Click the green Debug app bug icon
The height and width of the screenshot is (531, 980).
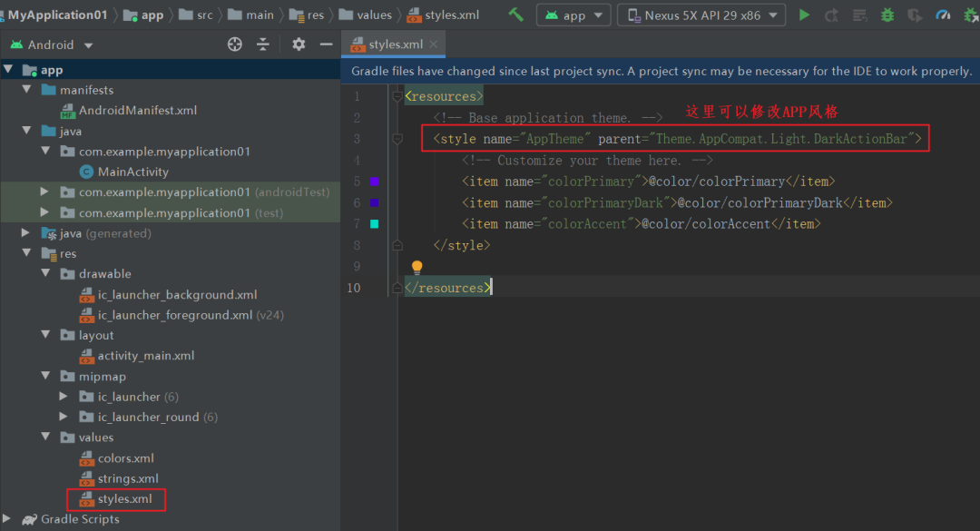click(887, 15)
